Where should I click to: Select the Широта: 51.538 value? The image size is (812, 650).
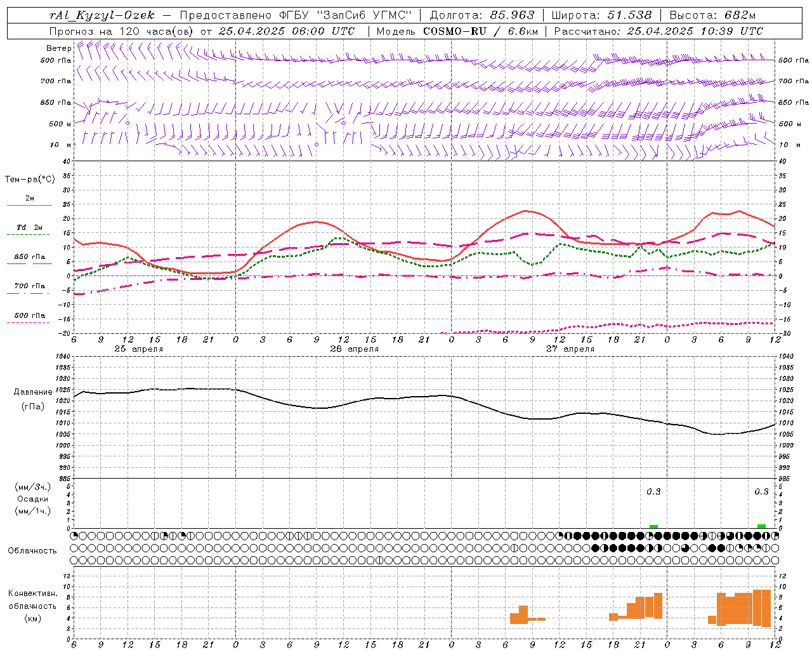601,15
